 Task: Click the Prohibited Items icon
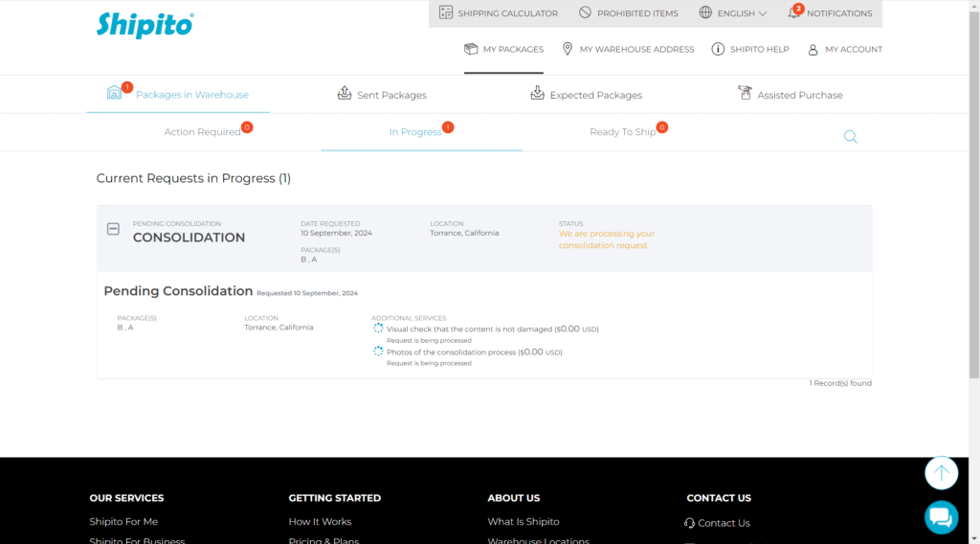point(585,12)
